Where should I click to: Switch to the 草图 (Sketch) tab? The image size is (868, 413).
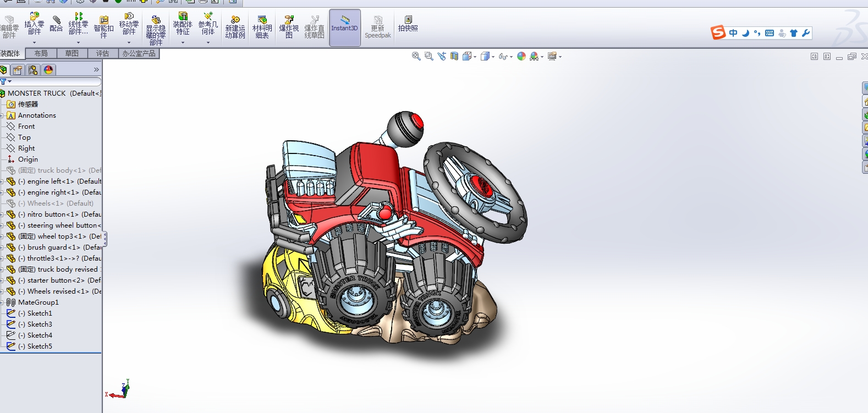click(x=72, y=53)
